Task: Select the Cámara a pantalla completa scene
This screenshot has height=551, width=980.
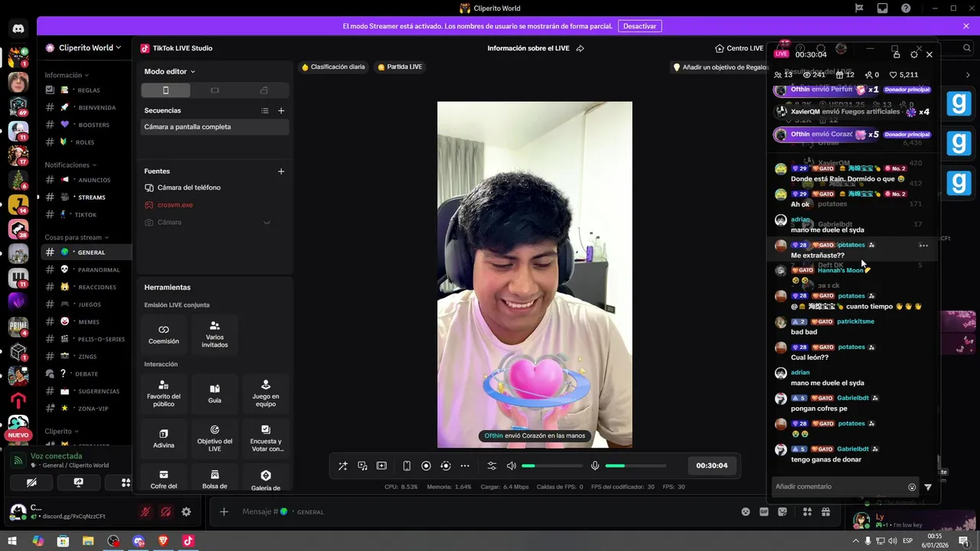Action: [214, 127]
